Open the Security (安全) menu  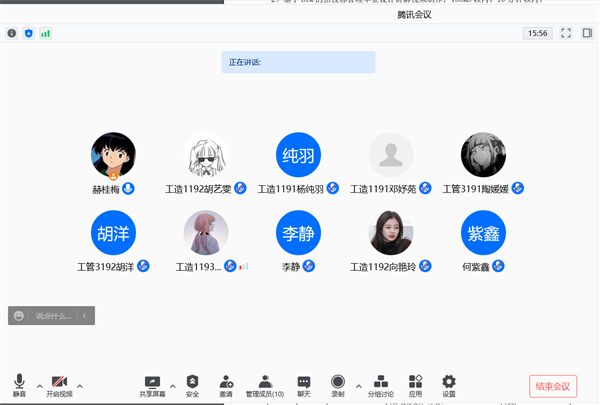coord(192,385)
